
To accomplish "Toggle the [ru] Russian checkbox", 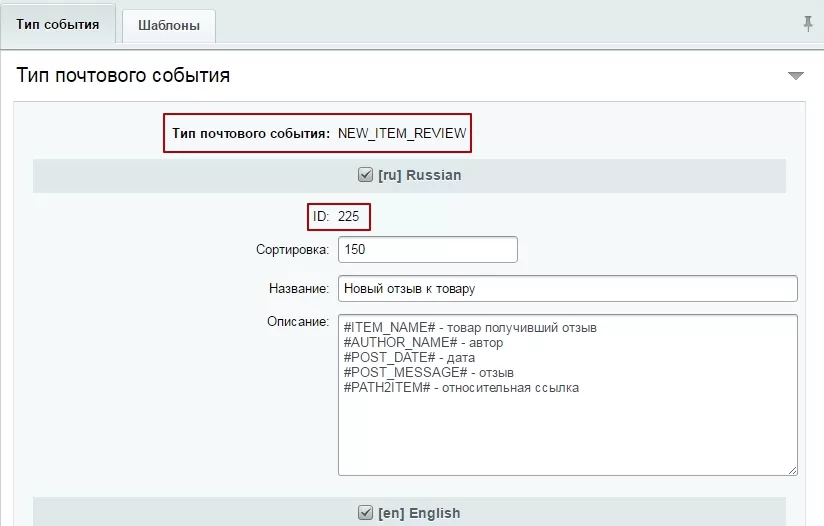I will 365,174.
